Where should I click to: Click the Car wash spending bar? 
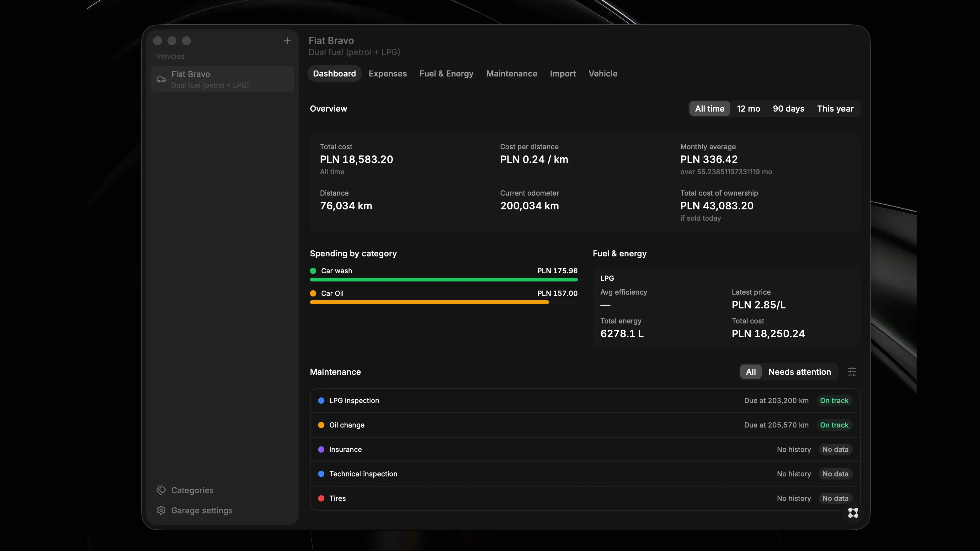pyautogui.click(x=444, y=280)
